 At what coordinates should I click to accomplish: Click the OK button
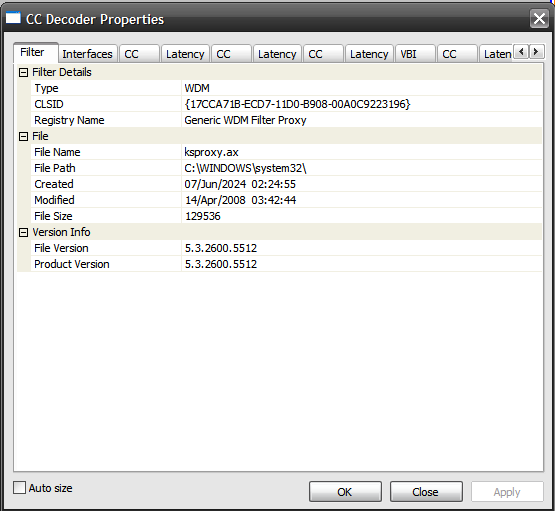click(345, 492)
